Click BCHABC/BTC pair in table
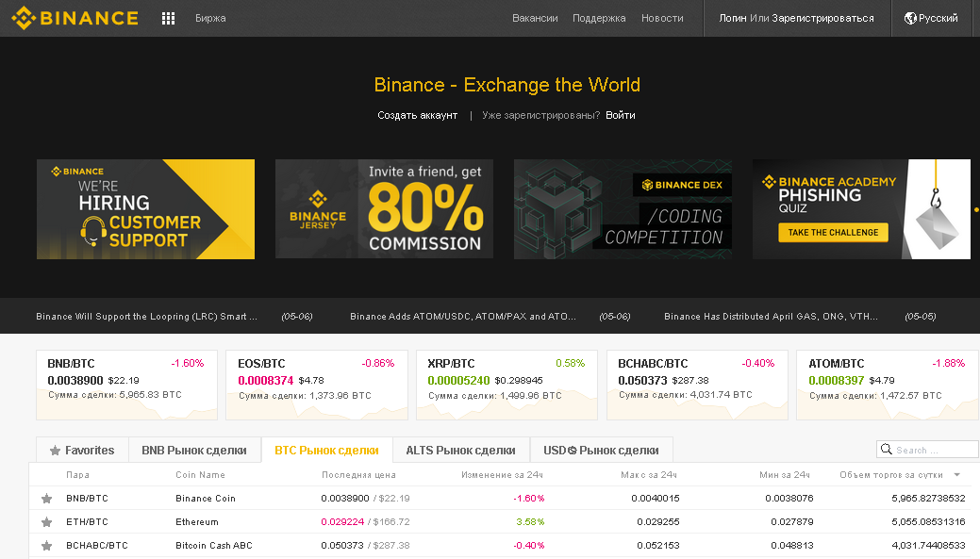 (x=97, y=546)
